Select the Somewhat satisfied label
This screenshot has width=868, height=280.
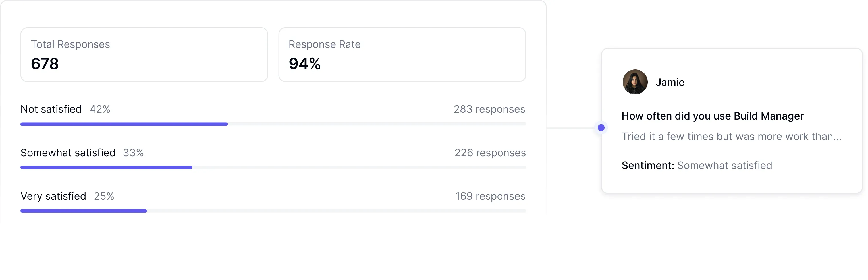[x=68, y=153]
